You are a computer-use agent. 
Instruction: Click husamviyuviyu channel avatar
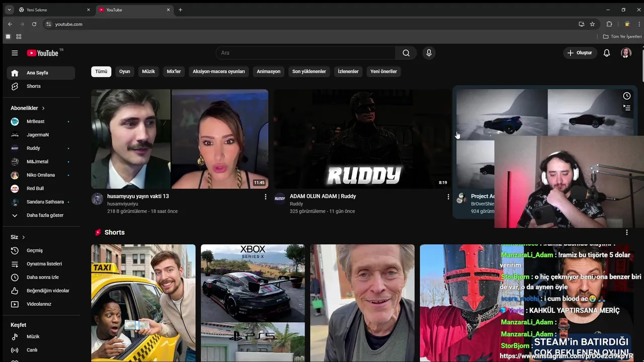(x=97, y=199)
